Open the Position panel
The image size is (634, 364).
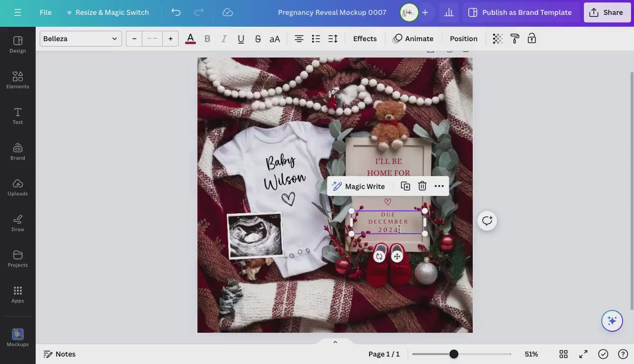pyautogui.click(x=464, y=39)
